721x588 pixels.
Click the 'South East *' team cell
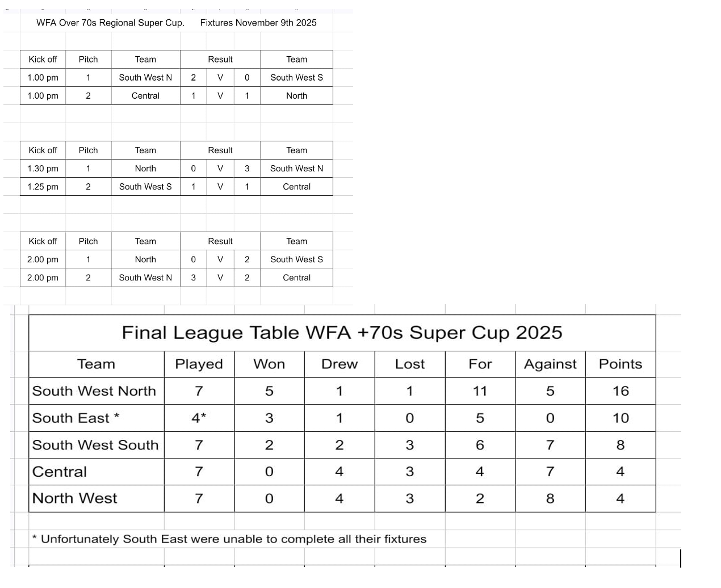[x=76, y=418]
